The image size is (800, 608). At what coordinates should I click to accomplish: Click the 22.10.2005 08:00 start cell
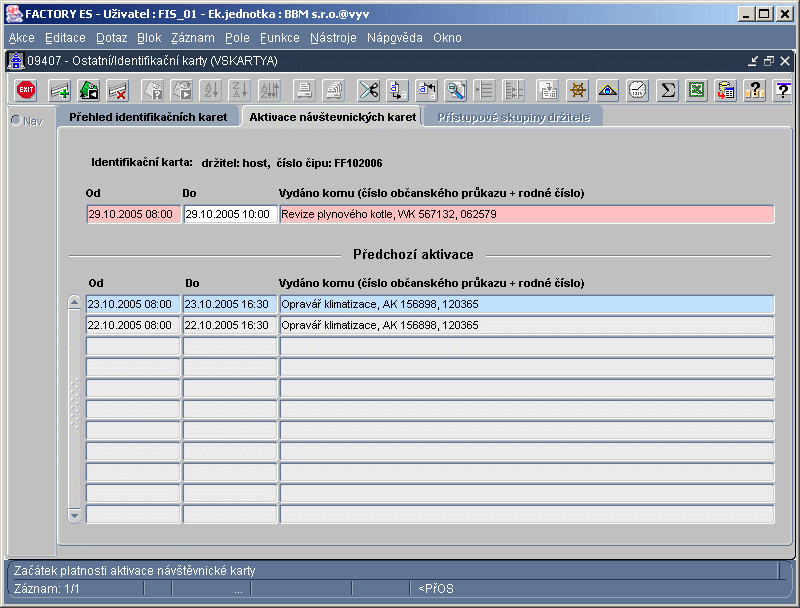(133, 325)
